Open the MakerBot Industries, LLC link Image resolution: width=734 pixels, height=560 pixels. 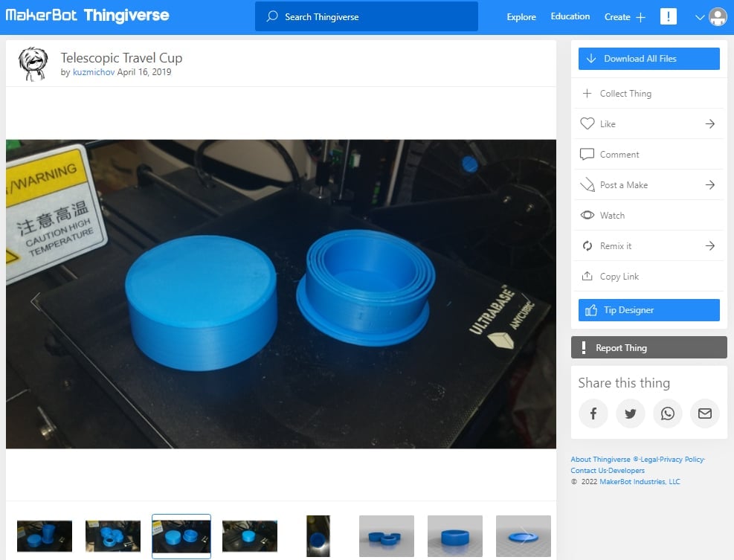[640, 481]
